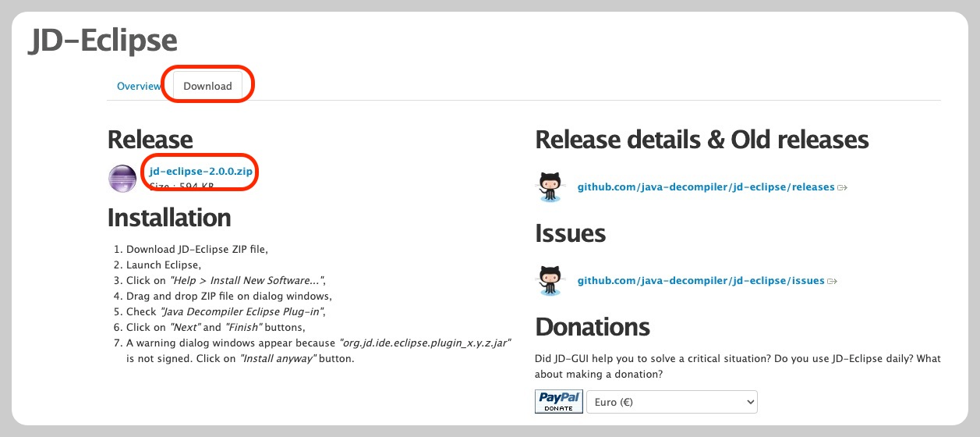The height and width of the screenshot is (437, 980).
Task: Open the jd-eclipse releases GitHub link
Action: tap(706, 187)
